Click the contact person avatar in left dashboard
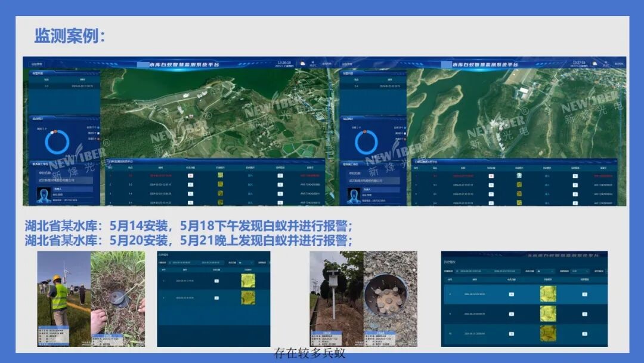The width and height of the screenshot is (644, 363). pos(44,195)
